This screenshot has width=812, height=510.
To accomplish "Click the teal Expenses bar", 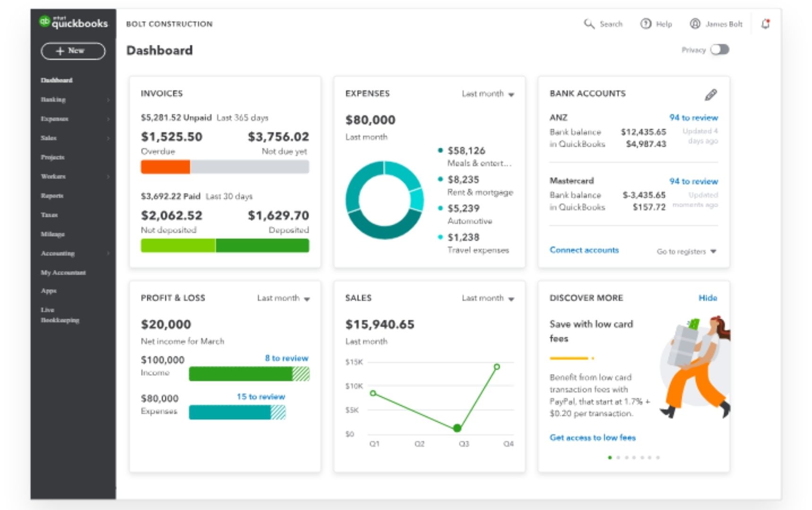I will [x=237, y=412].
